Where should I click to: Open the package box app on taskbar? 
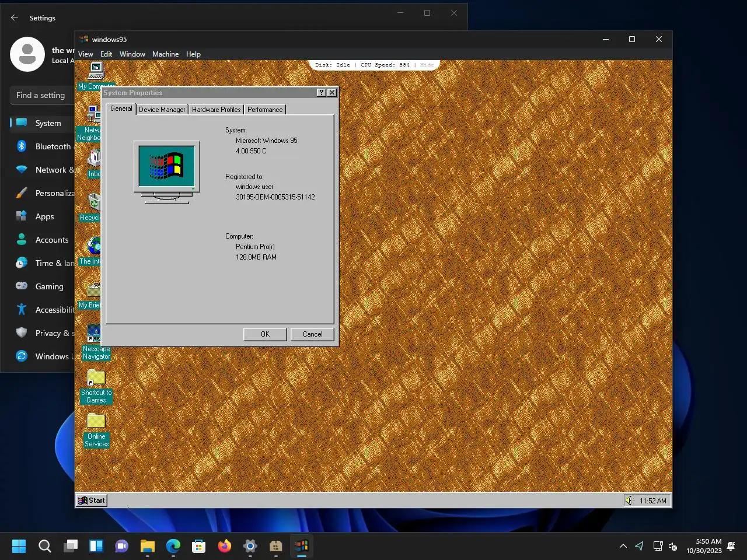[x=276, y=546]
